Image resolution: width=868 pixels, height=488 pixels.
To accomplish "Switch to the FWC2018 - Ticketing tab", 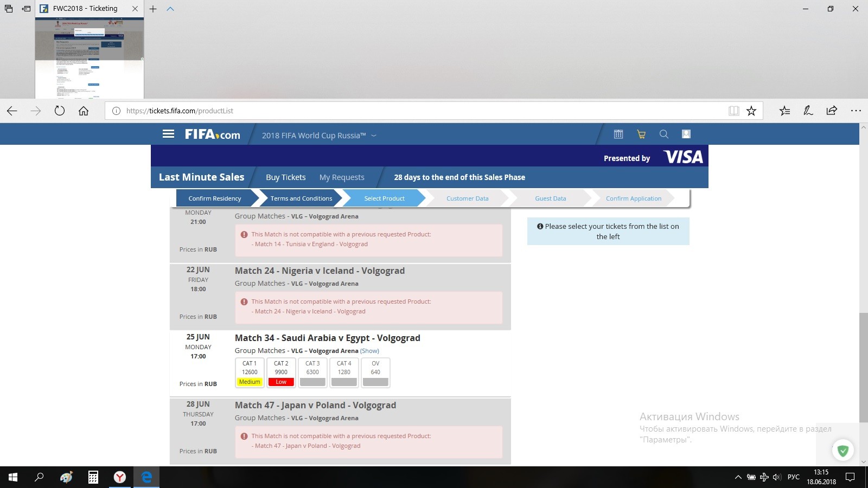I will click(85, 9).
